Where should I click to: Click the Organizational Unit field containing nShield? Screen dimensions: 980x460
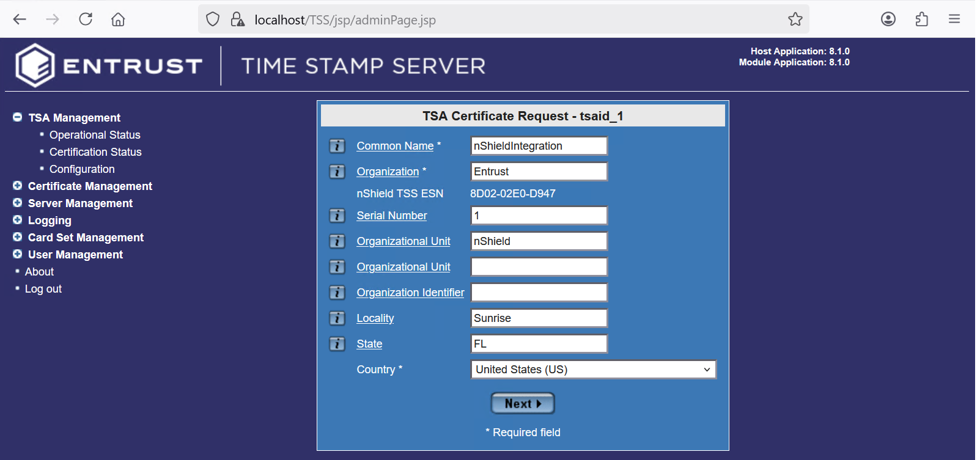click(x=539, y=241)
